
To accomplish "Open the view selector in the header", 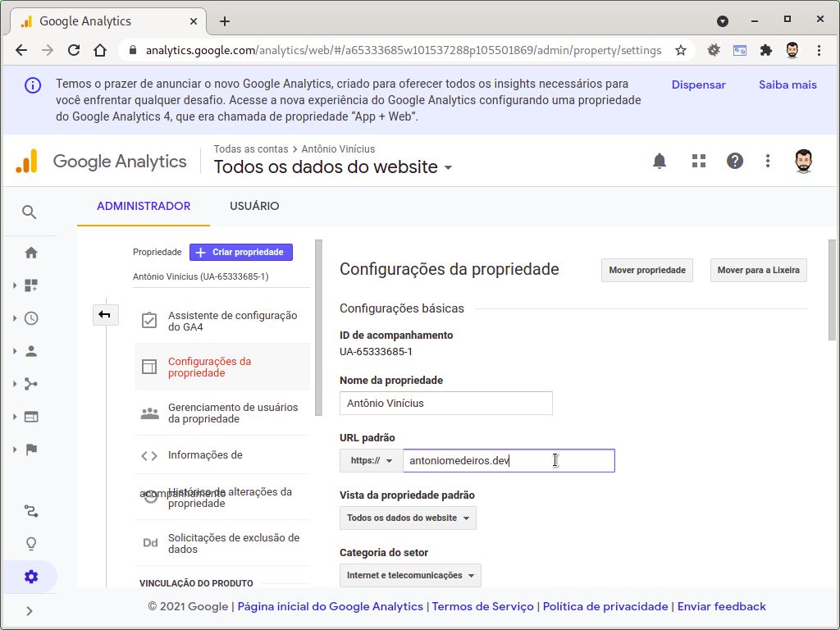I will tap(333, 167).
